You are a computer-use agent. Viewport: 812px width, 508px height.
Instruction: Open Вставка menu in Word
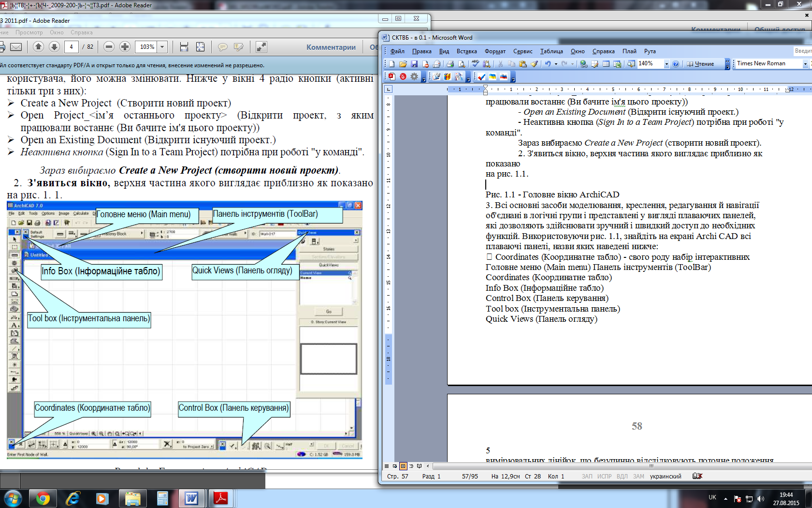[466, 51]
